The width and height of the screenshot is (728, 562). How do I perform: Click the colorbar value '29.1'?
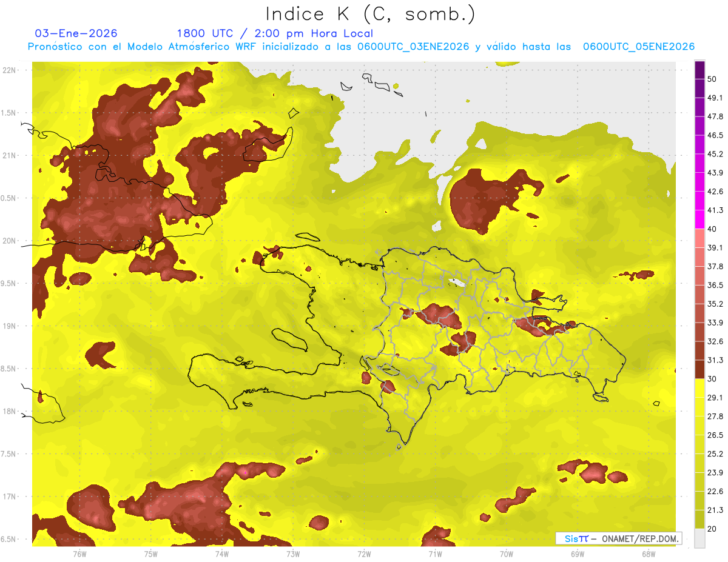click(715, 397)
